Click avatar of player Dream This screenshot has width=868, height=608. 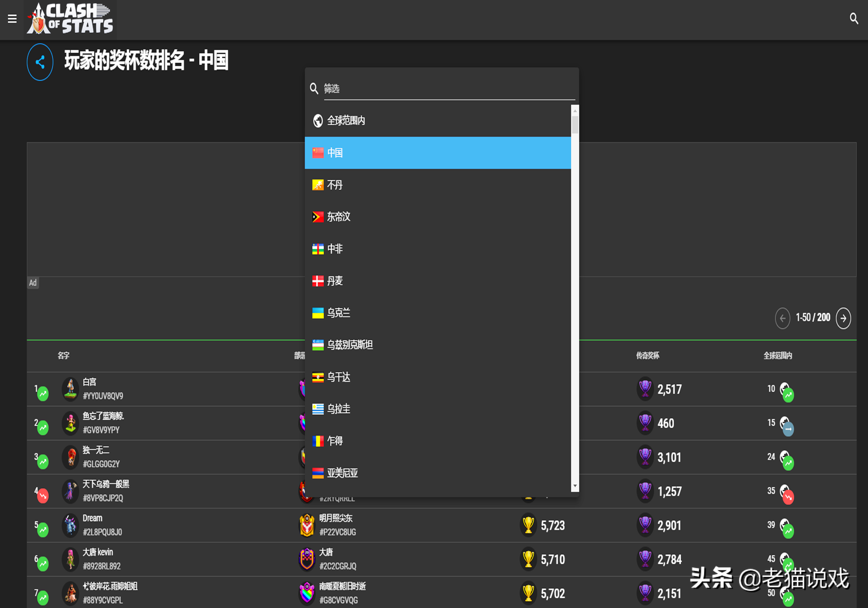pyautogui.click(x=70, y=525)
